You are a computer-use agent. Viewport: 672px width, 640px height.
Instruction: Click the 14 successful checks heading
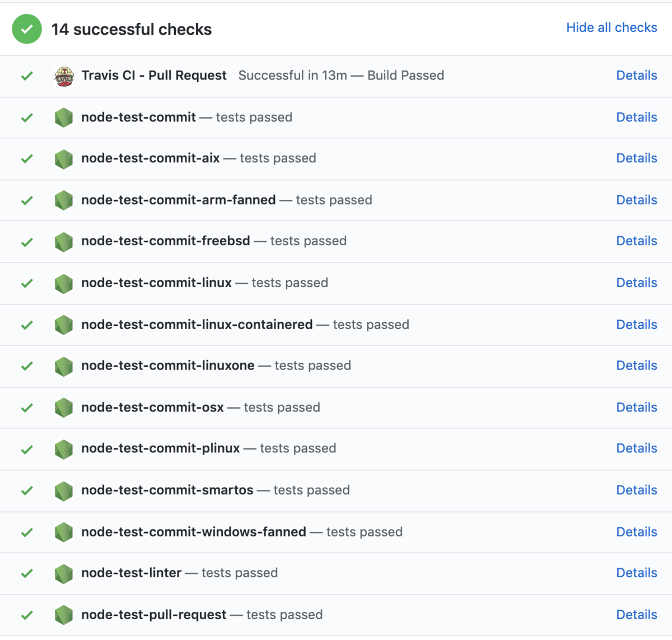tap(132, 30)
